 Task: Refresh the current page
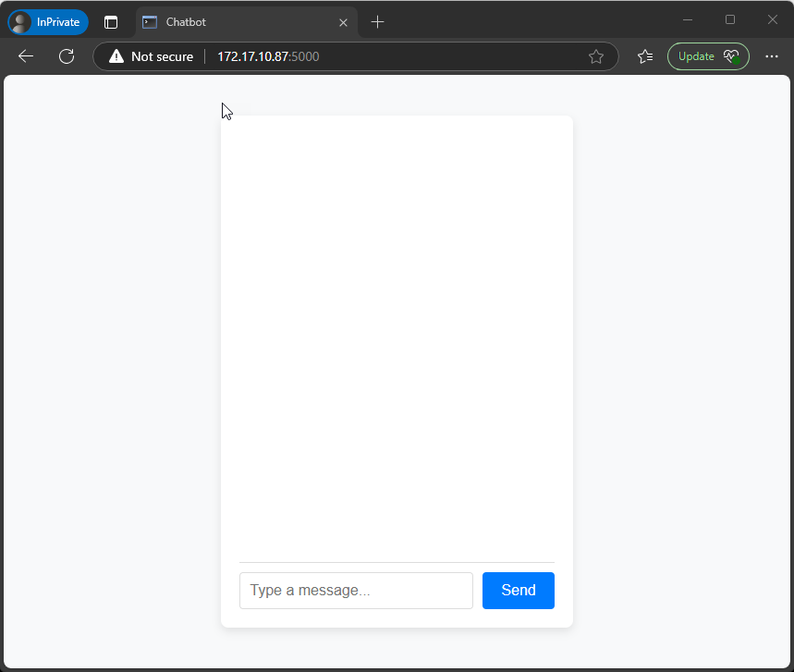click(x=67, y=56)
